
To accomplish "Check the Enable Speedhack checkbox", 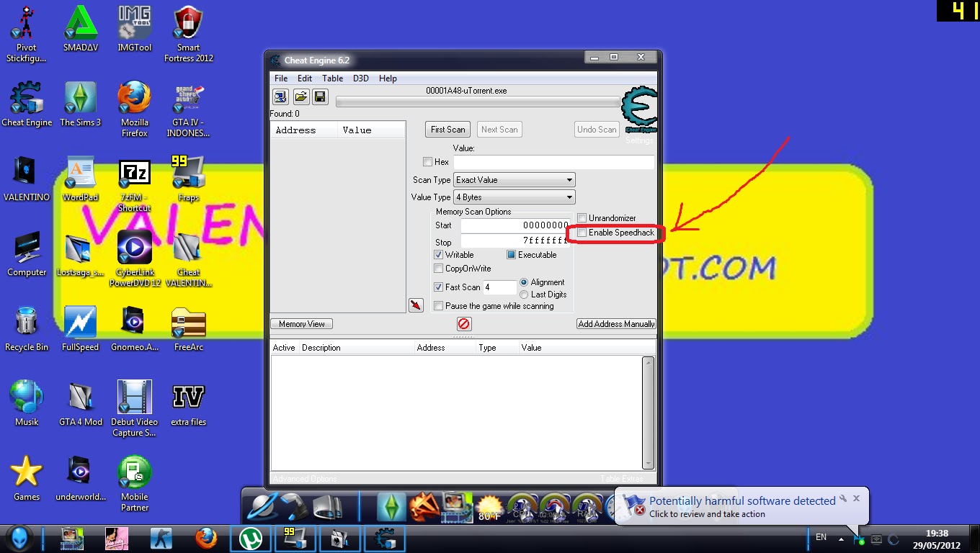I will [582, 233].
